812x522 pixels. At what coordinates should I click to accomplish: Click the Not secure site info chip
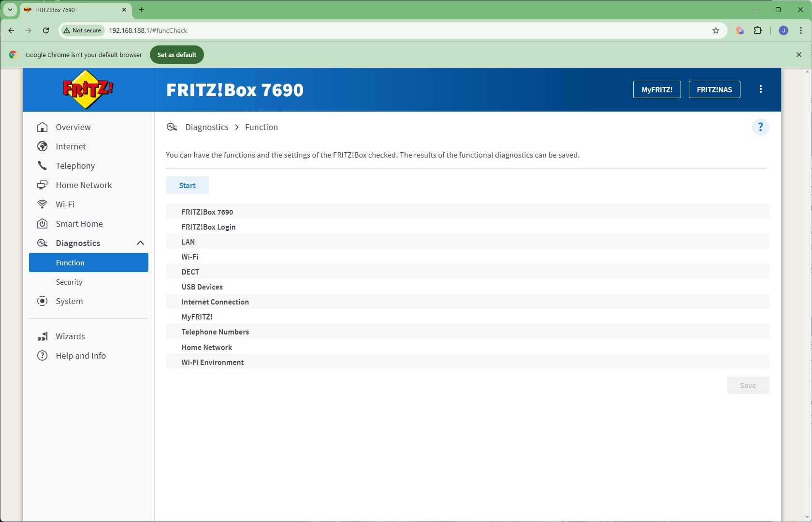point(82,30)
